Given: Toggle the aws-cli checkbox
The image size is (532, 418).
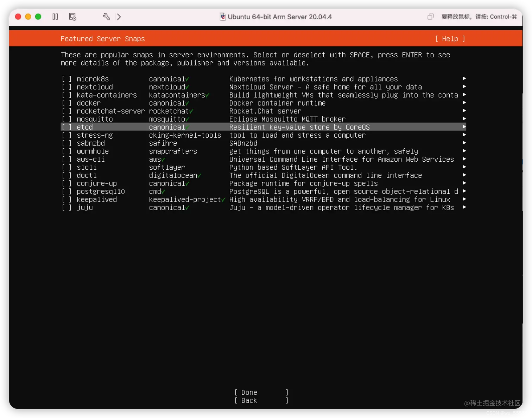Looking at the screenshot, I should pyautogui.click(x=66, y=160).
